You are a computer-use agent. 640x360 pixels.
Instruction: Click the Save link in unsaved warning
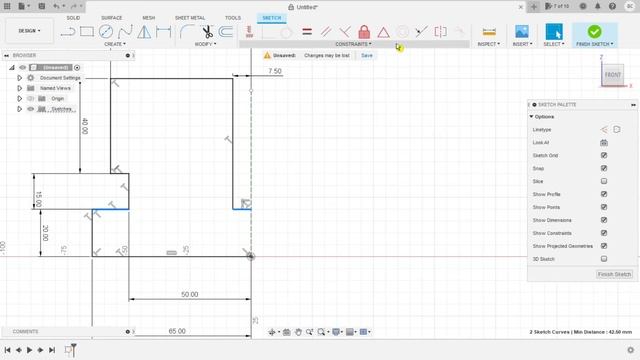coord(367,55)
